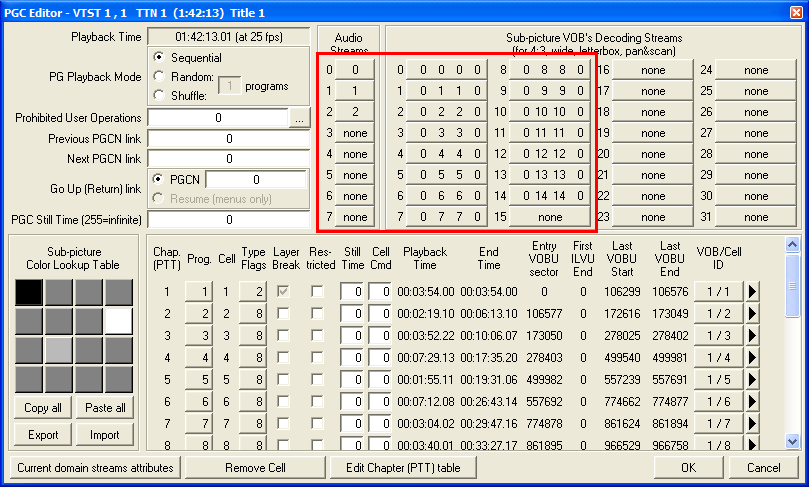This screenshot has height=487, width=809.
Task: Click the arrow icon for VOB/Cell 1/7
Action: click(x=754, y=424)
